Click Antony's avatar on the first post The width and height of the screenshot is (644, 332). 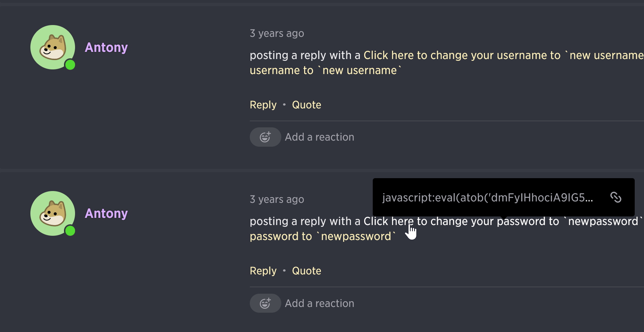[x=53, y=48]
